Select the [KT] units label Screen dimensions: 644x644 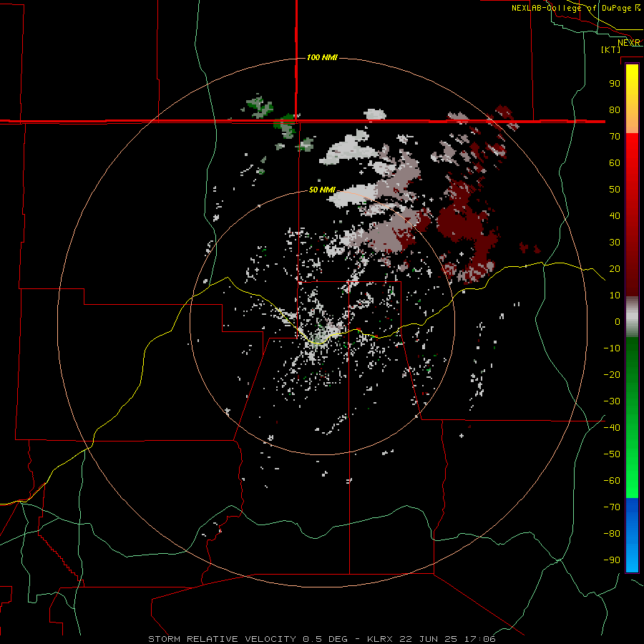610,49
